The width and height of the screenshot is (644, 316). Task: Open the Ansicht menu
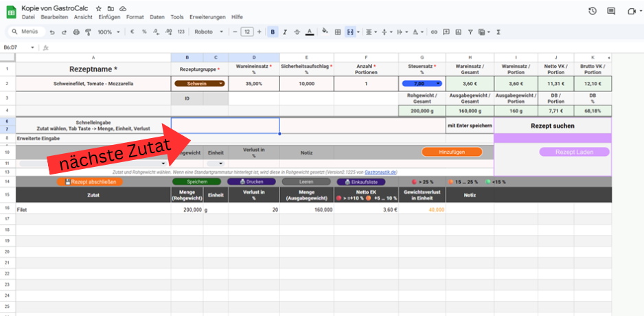coord(83,17)
